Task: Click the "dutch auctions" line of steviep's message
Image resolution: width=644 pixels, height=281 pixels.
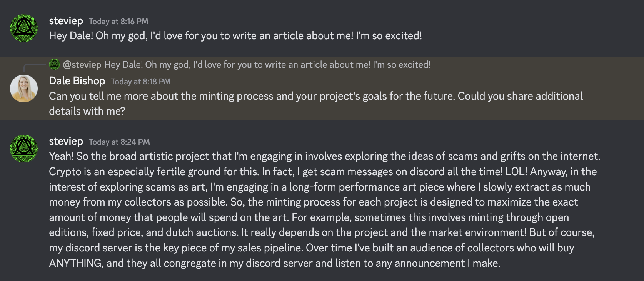Action: pos(322,232)
